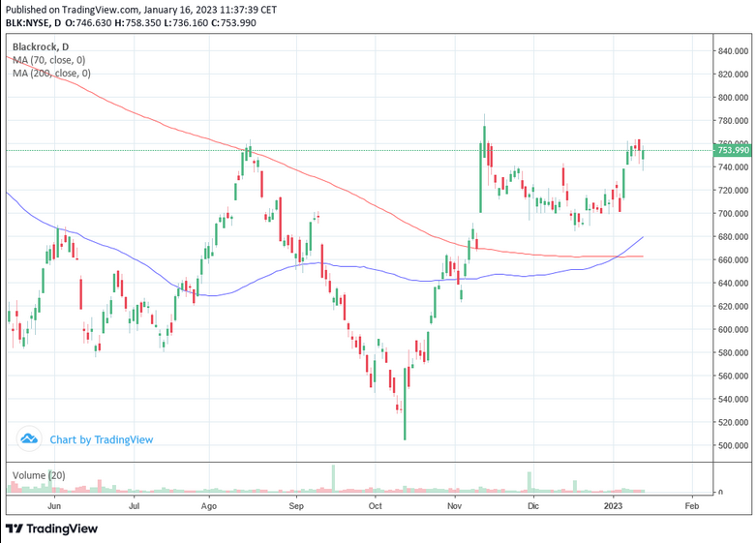The image size is (756, 543).
Task: Select the 'MA (200, close, 0)' indicator label
Action: coord(51,73)
